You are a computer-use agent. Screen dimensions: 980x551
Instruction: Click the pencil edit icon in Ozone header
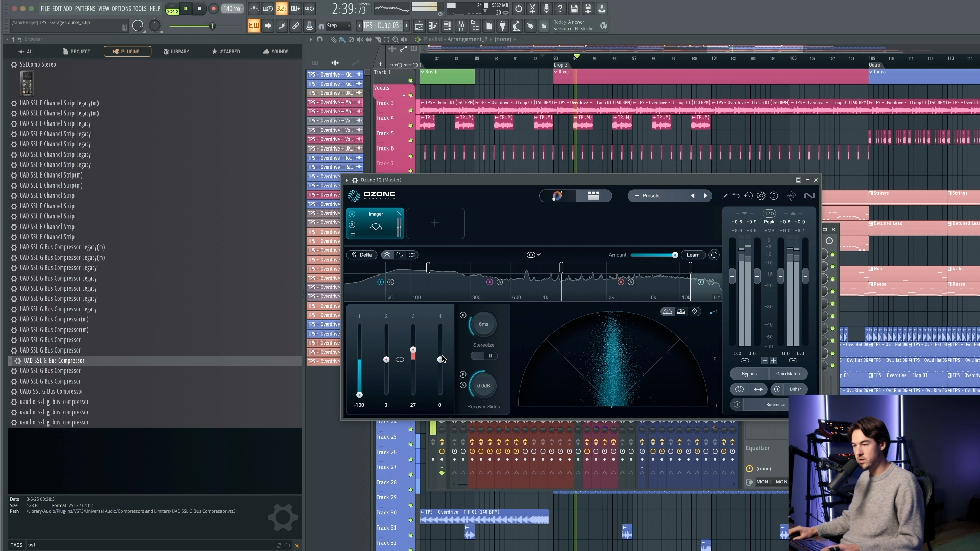(x=725, y=196)
